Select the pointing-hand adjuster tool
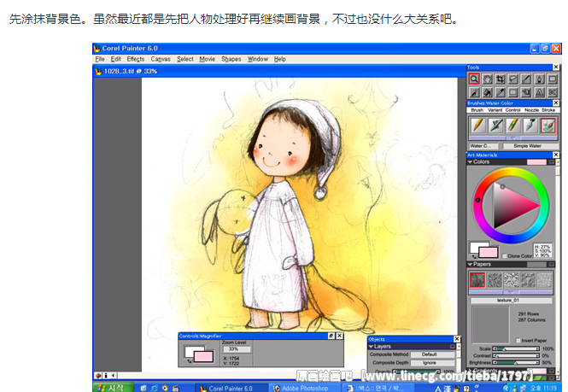 coord(526,92)
